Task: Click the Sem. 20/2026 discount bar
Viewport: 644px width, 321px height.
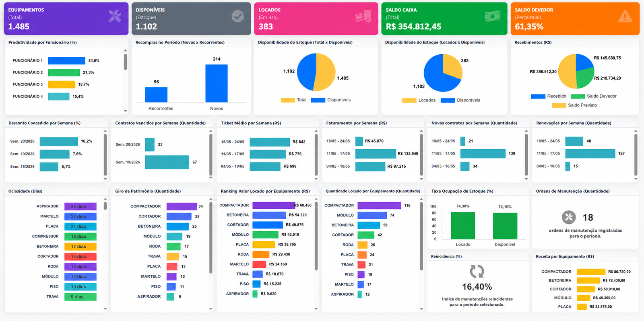Action: (x=59, y=142)
